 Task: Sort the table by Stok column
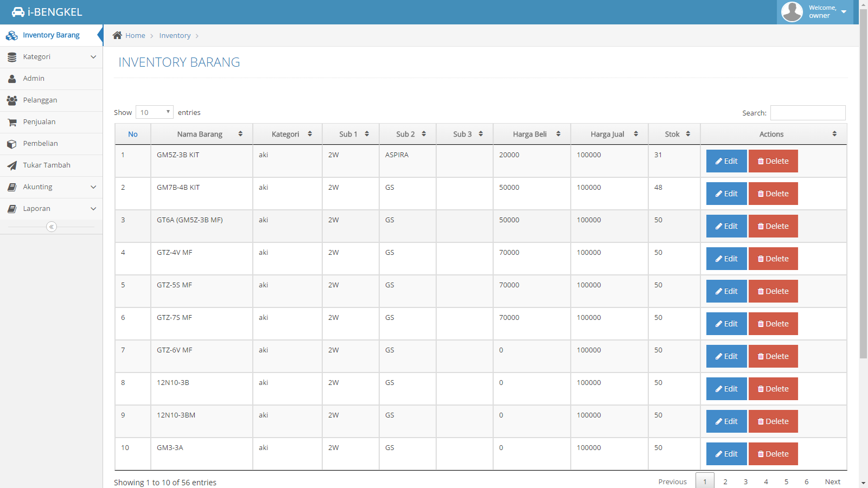674,134
